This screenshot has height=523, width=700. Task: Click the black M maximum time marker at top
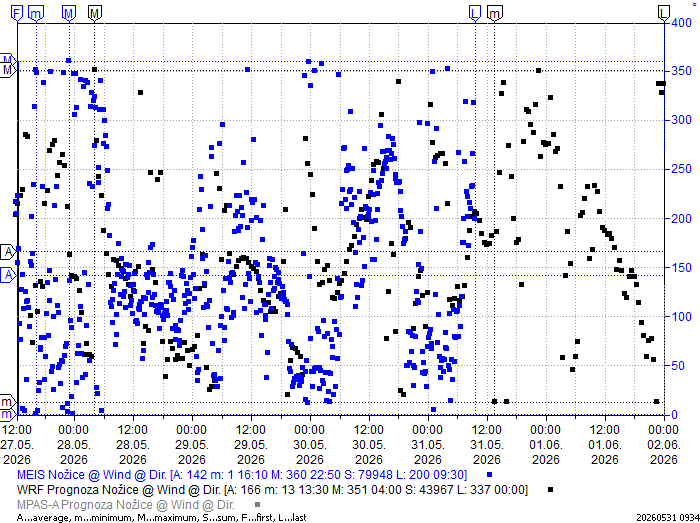94,13
